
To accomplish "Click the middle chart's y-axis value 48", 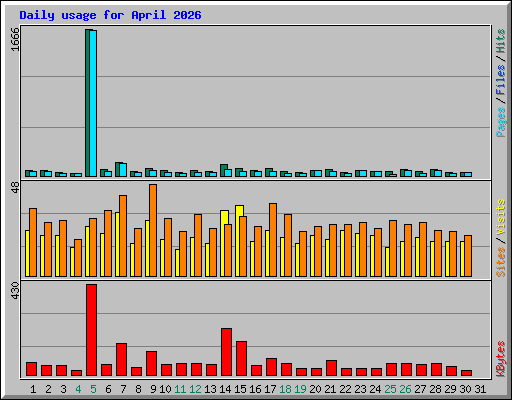I will (15, 187).
